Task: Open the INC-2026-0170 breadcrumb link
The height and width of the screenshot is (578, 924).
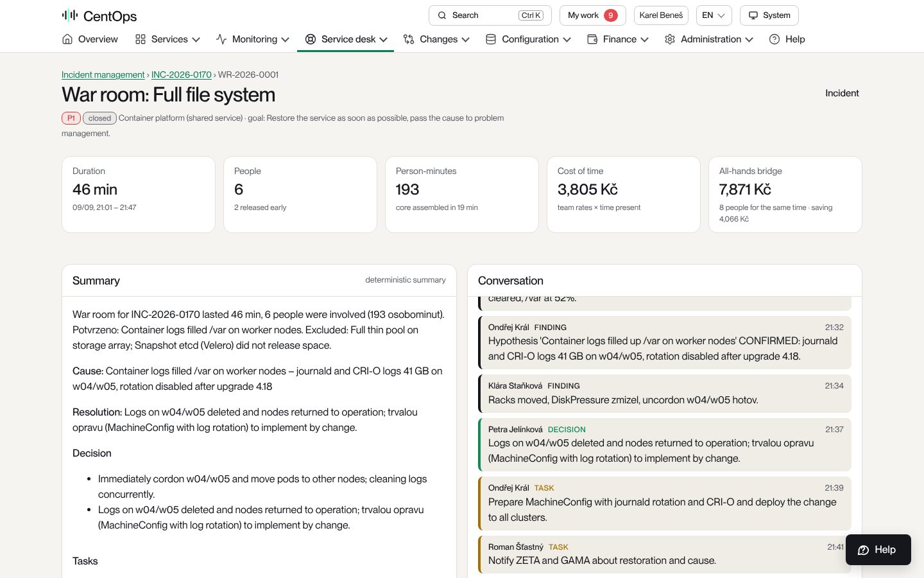Action: click(182, 74)
